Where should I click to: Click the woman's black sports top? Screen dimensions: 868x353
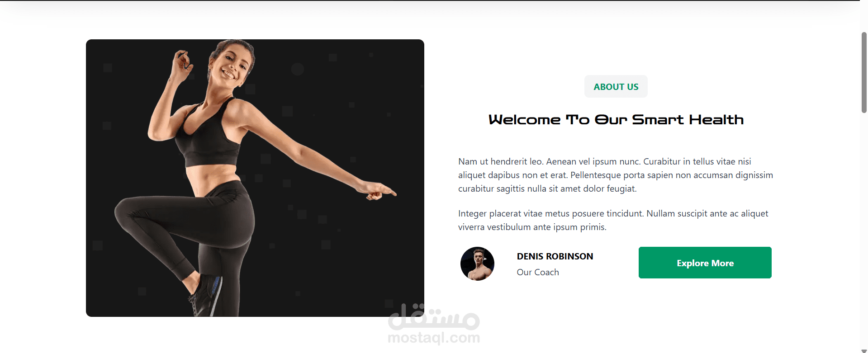click(x=208, y=136)
